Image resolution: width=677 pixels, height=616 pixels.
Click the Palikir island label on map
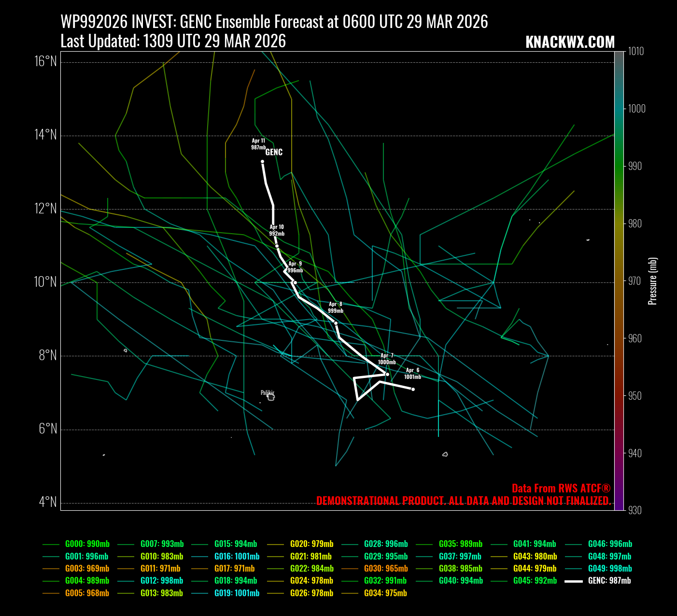pyautogui.click(x=268, y=393)
